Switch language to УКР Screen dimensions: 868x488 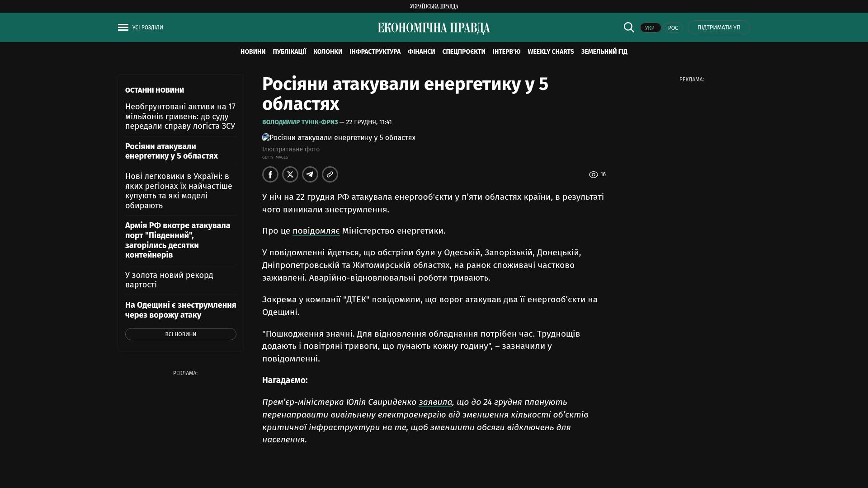650,28
